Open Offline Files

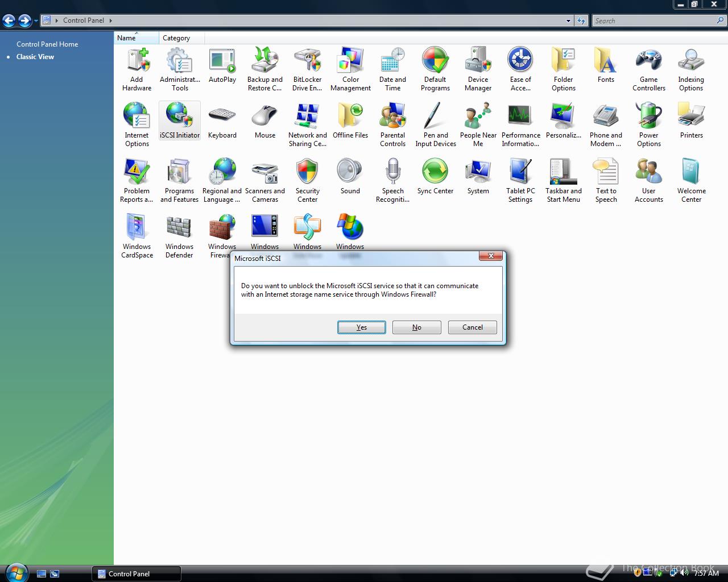coord(350,120)
